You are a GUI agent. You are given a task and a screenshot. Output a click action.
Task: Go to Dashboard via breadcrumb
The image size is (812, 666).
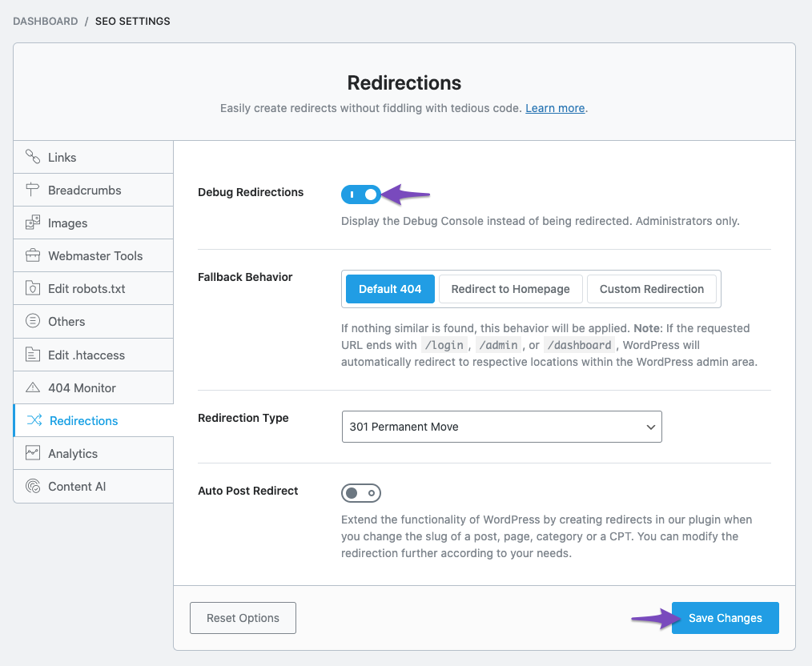pyautogui.click(x=45, y=21)
